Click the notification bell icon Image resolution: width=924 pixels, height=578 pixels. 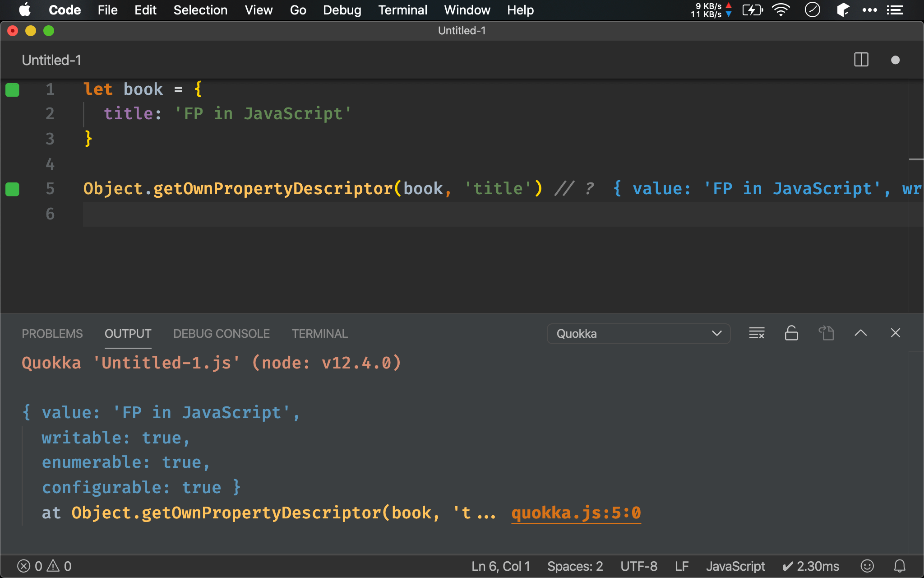900,566
